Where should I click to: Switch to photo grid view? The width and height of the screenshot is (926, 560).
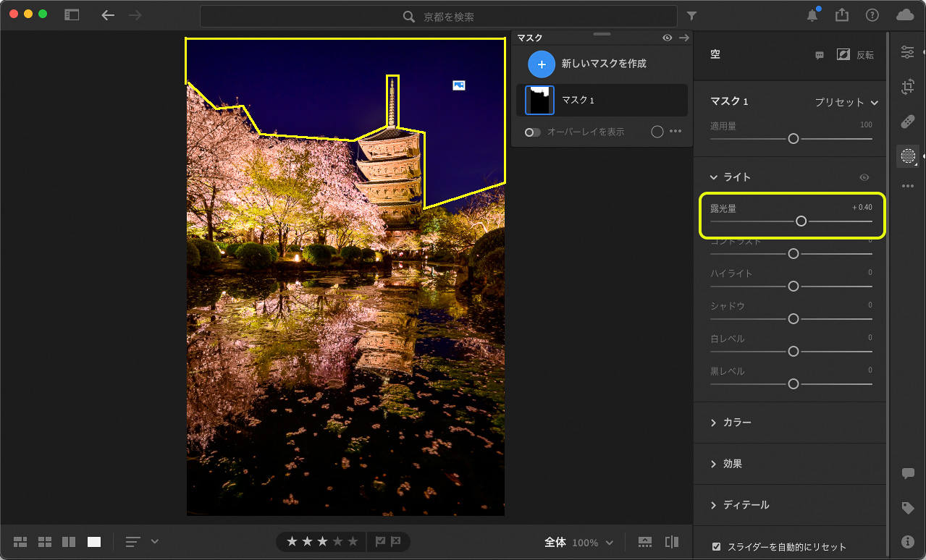point(20,542)
